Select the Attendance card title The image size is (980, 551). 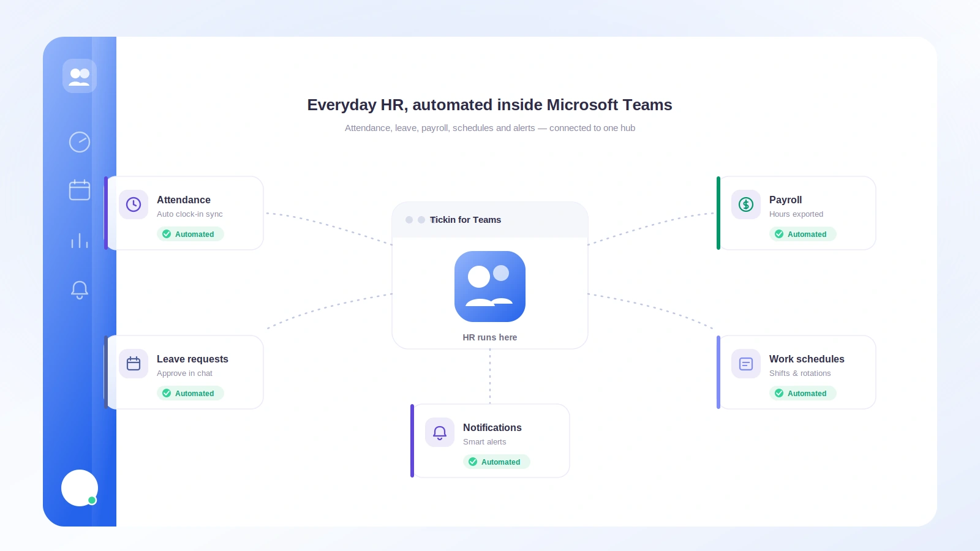[184, 200]
